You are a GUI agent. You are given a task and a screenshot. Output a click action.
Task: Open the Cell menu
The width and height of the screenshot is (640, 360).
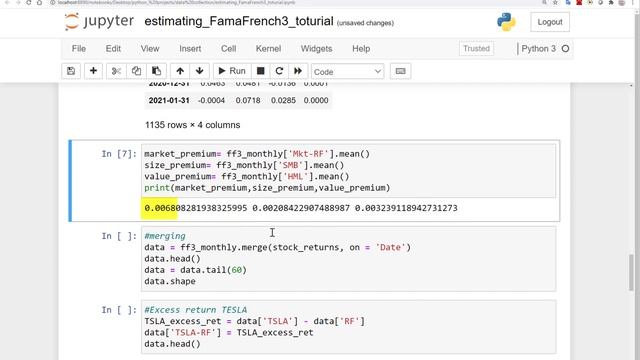coord(229,49)
